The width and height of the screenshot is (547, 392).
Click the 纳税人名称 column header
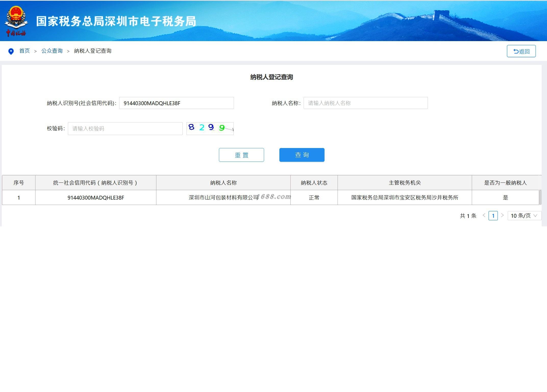tap(223, 183)
